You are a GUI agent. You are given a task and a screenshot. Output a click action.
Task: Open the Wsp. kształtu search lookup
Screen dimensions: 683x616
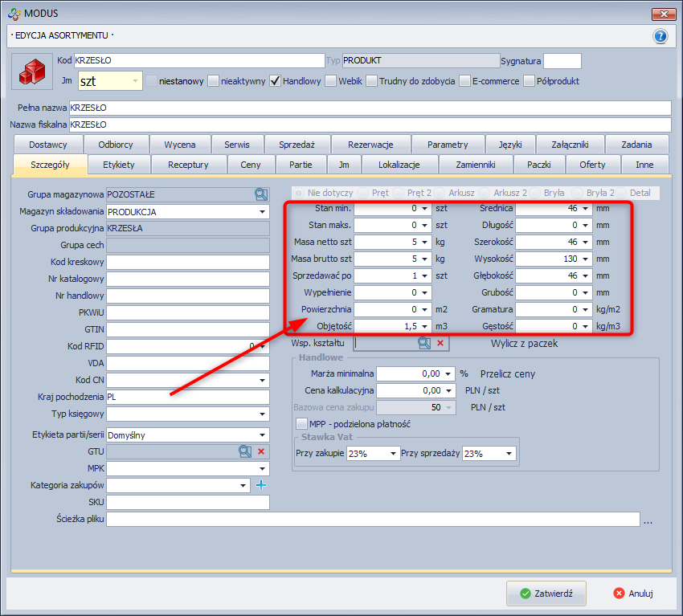click(x=423, y=343)
